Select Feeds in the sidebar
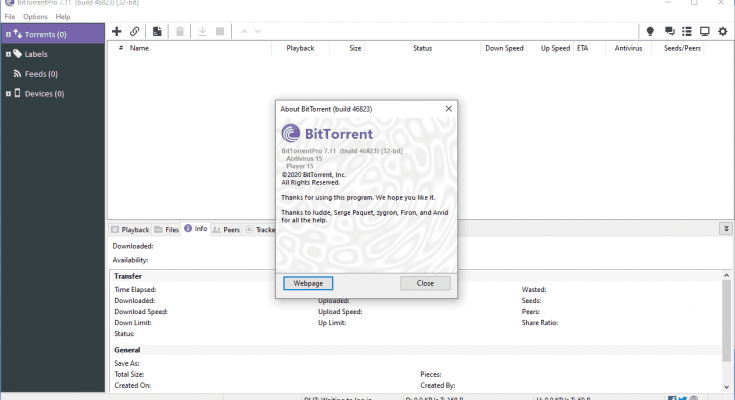The height and width of the screenshot is (400, 735). click(x=40, y=74)
